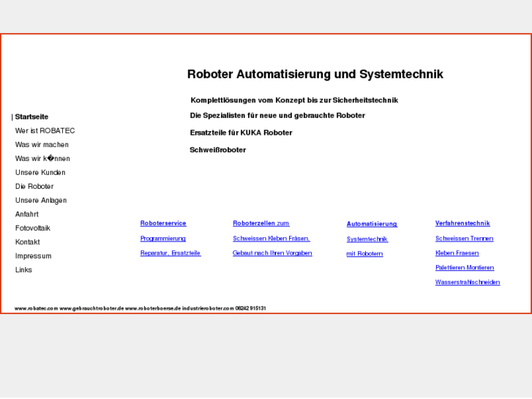Image resolution: width=532 pixels, height=399 pixels.
Task: Navigate to Die Roboter page
Action: coord(34,187)
